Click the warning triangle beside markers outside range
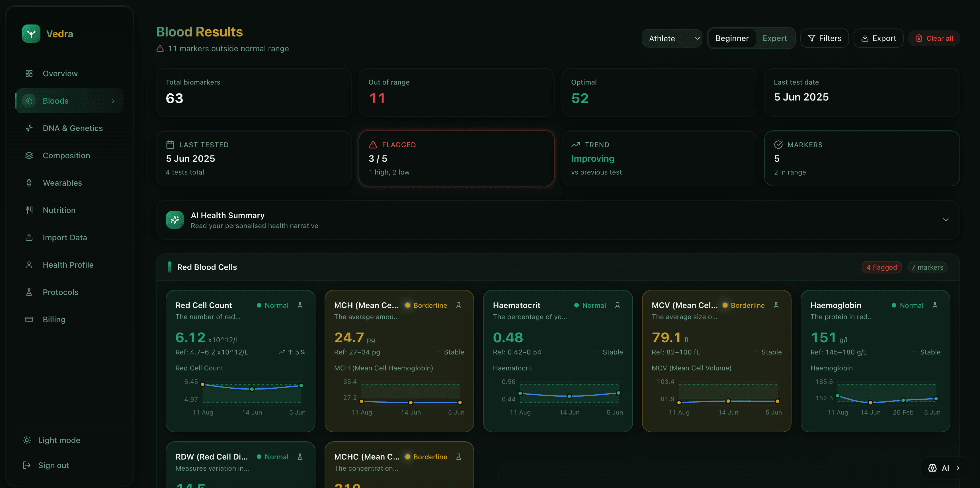The image size is (980, 488). [x=160, y=49]
